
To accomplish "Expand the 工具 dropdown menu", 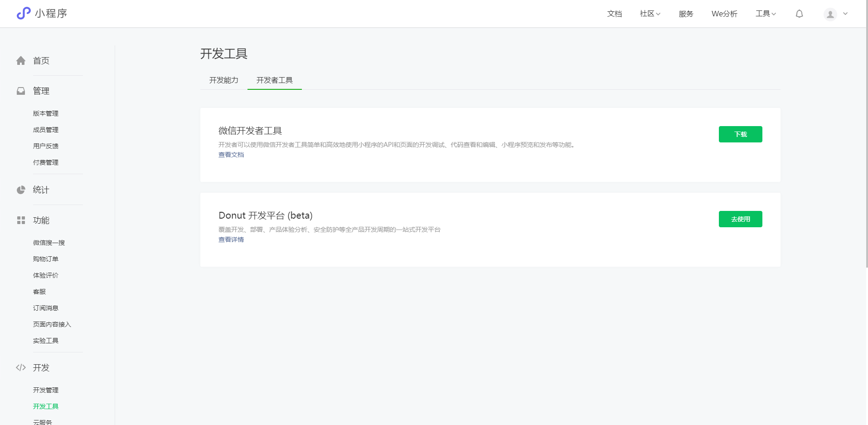I will (x=766, y=14).
